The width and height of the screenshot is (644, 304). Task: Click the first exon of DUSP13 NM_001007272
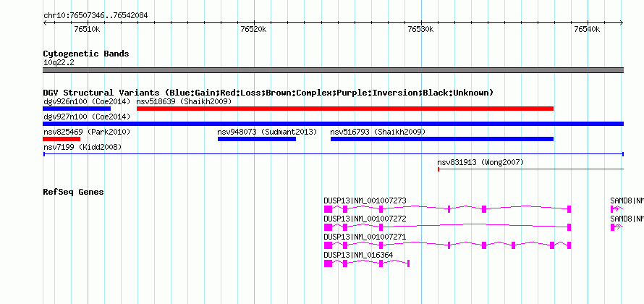point(328,227)
